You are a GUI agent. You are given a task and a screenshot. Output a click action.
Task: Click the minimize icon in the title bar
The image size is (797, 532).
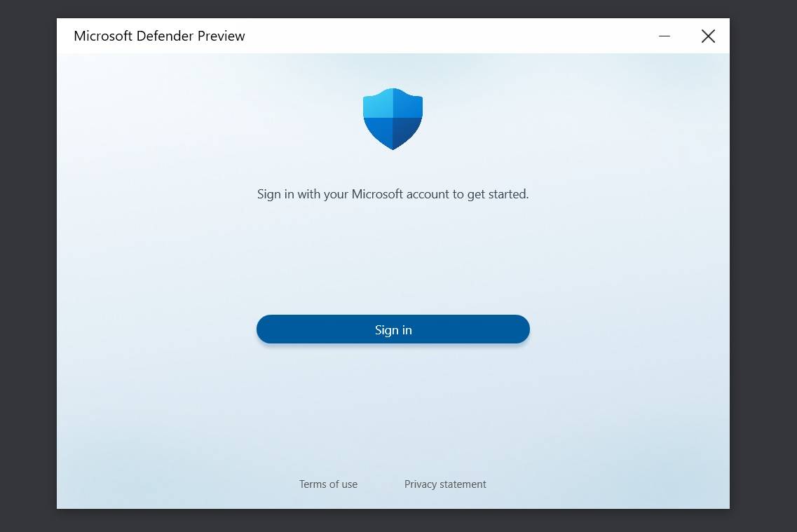(663, 36)
